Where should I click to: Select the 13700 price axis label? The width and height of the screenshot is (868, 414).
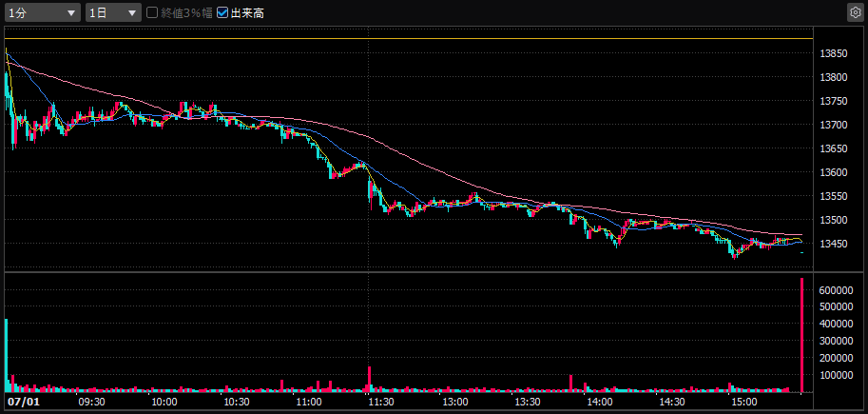834,125
